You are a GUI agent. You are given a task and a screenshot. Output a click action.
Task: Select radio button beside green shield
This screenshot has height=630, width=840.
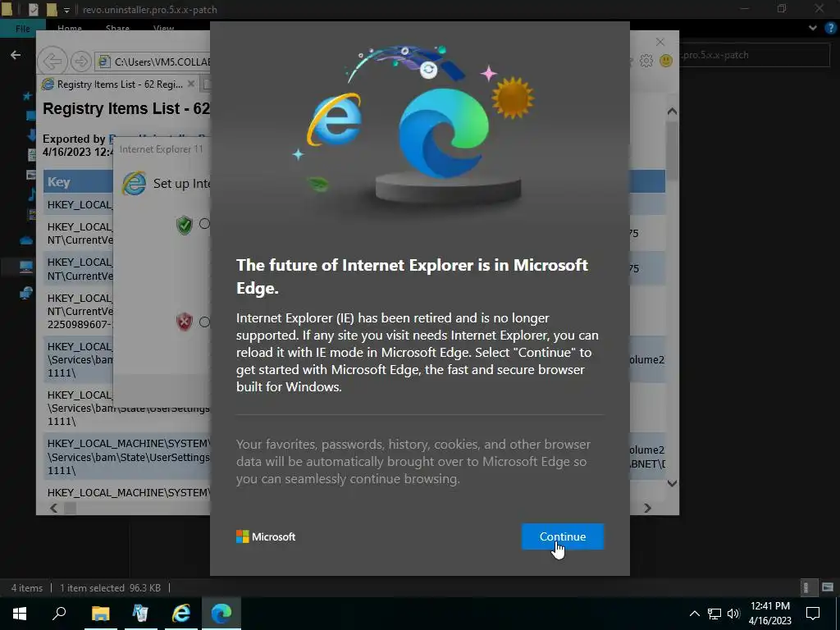pyautogui.click(x=204, y=224)
